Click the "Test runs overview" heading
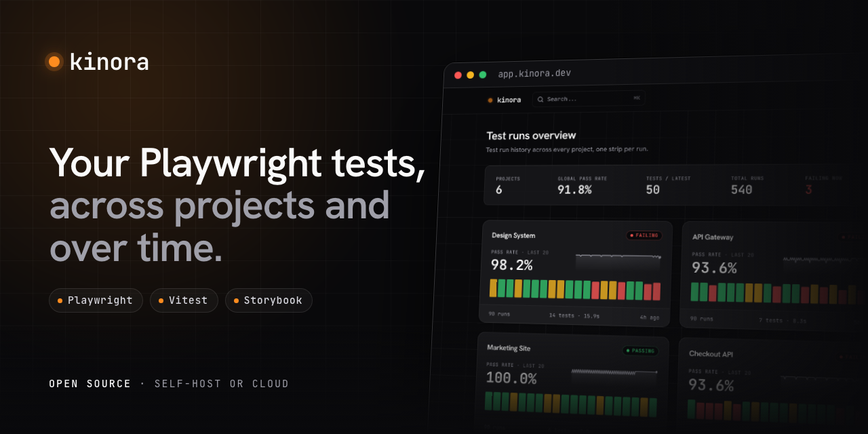 point(531,136)
